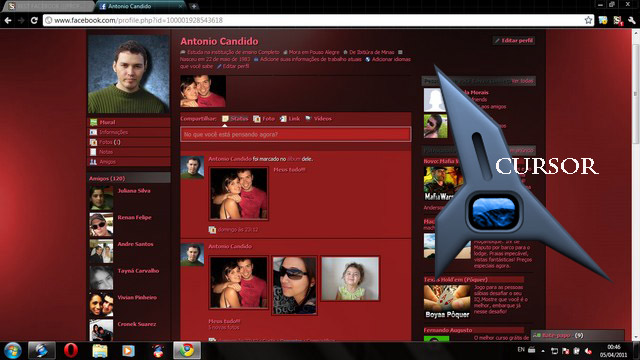Open the large profile picture
The width and height of the screenshot is (640, 360).
tap(129, 74)
